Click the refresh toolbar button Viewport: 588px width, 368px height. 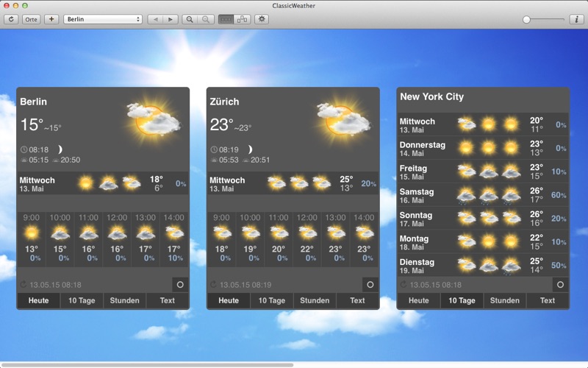11,19
